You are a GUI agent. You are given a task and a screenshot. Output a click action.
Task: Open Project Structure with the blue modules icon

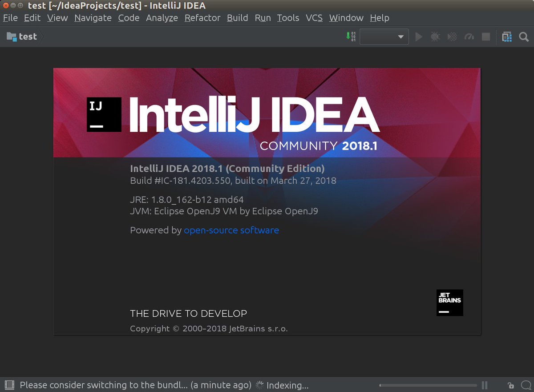(507, 36)
